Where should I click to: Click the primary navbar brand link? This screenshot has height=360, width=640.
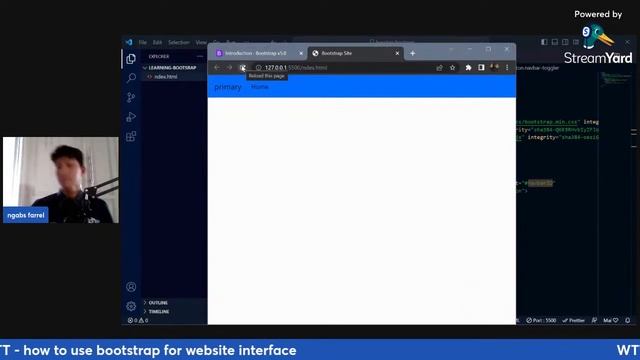(x=228, y=87)
